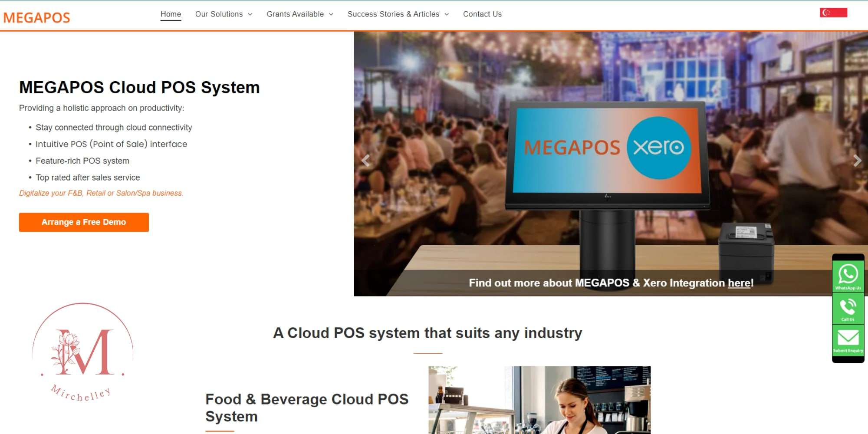Click 'Food & Beverage Cloud POS System' heading
This screenshot has width=868, height=434.
point(307,408)
